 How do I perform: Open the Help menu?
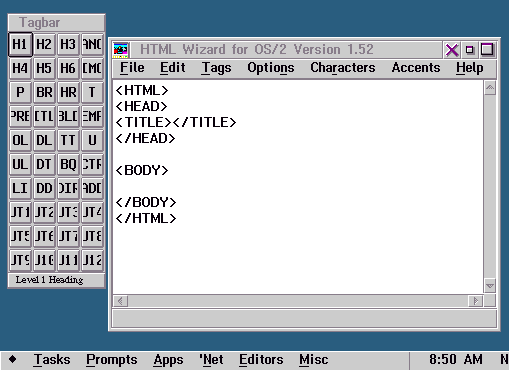(469, 68)
